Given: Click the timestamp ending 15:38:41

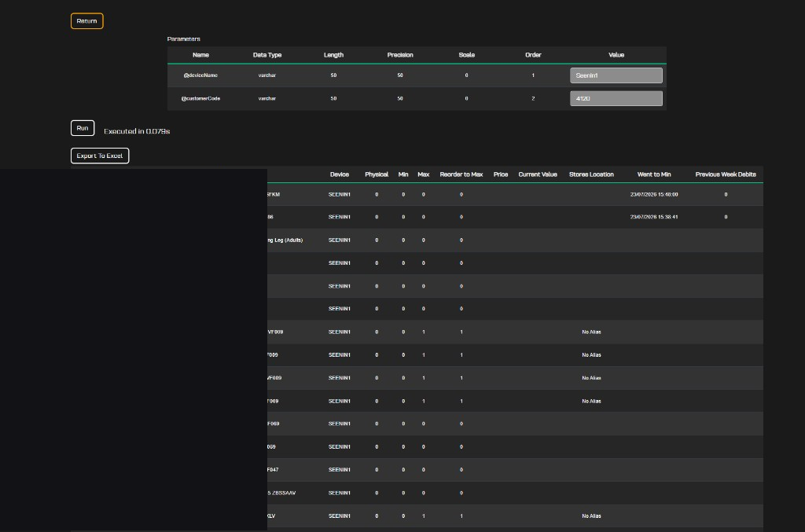Looking at the screenshot, I should click(654, 217).
